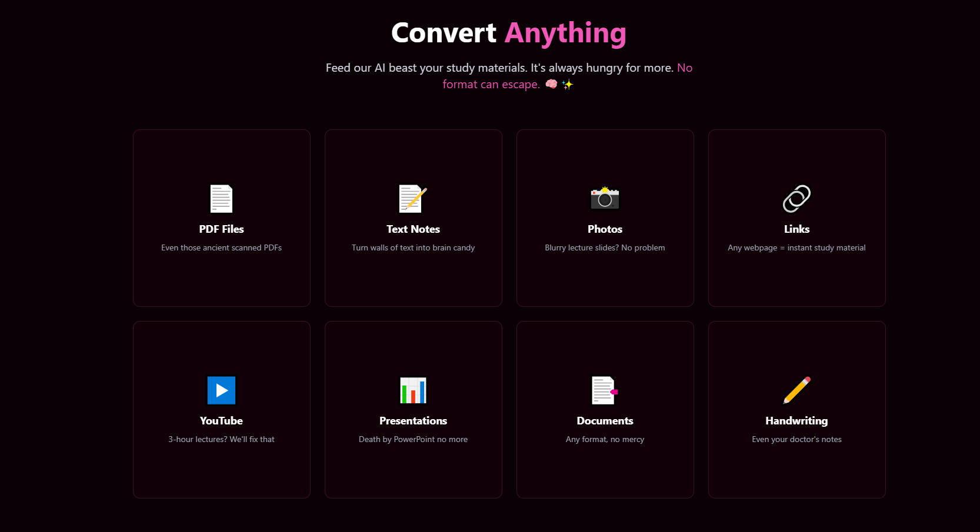Click the brain emoji in subtitle
The width and height of the screenshot is (980, 532).
point(551,84)
